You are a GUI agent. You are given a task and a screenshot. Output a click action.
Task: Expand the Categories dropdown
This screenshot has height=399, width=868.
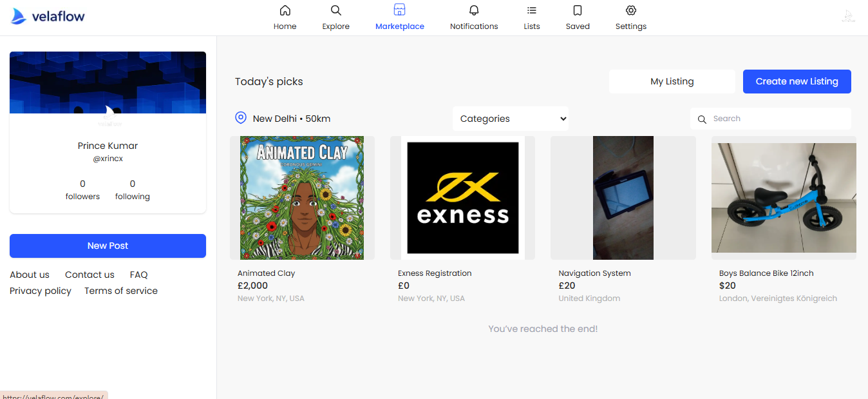coord(510,119)
